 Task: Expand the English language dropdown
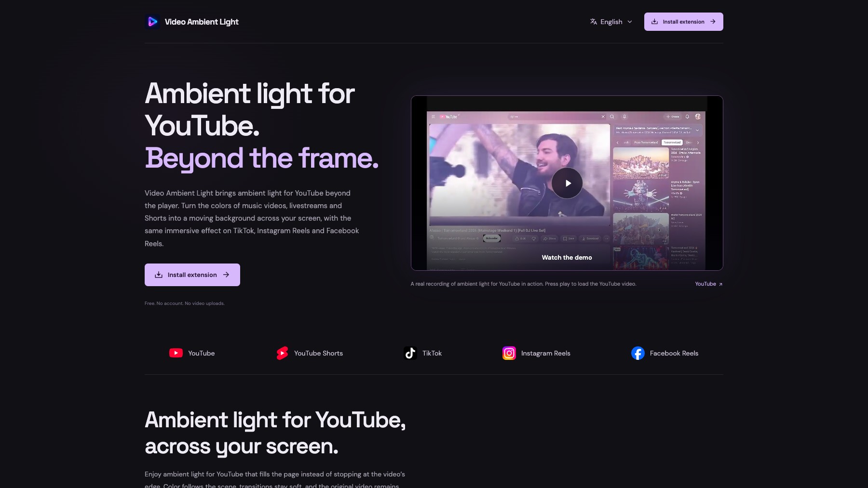click(x=611, y=22)
